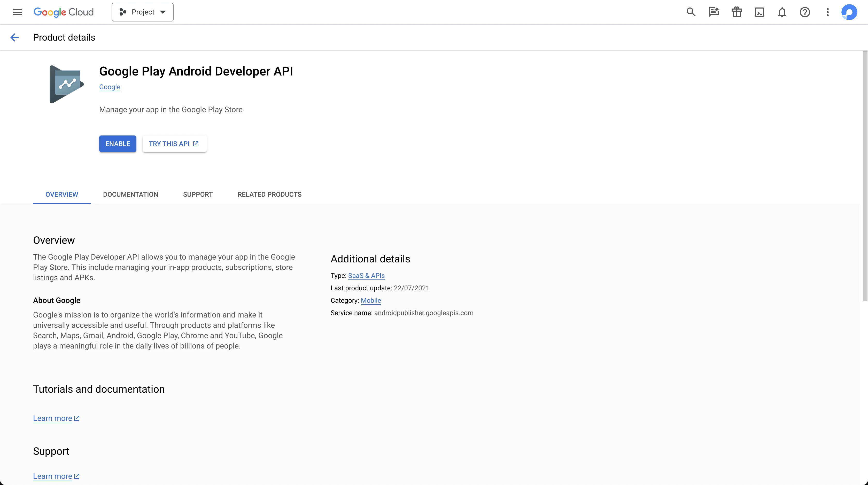Switch to the Documentation tab
The height and width of the screenshot is (485, 868).
click(130, 195)
